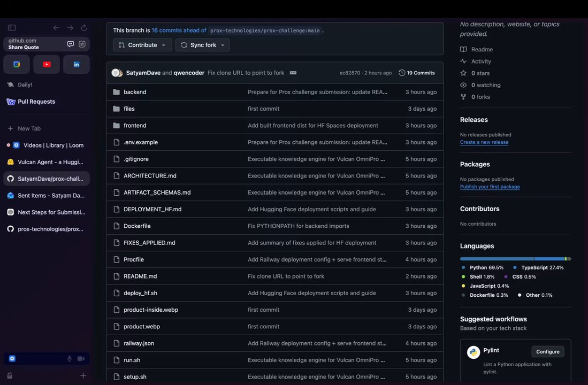Image resolution: width=588 pixels, height=385 pixels.
Task: Open product-inside.webp file
Action: (x=151, y=310)
